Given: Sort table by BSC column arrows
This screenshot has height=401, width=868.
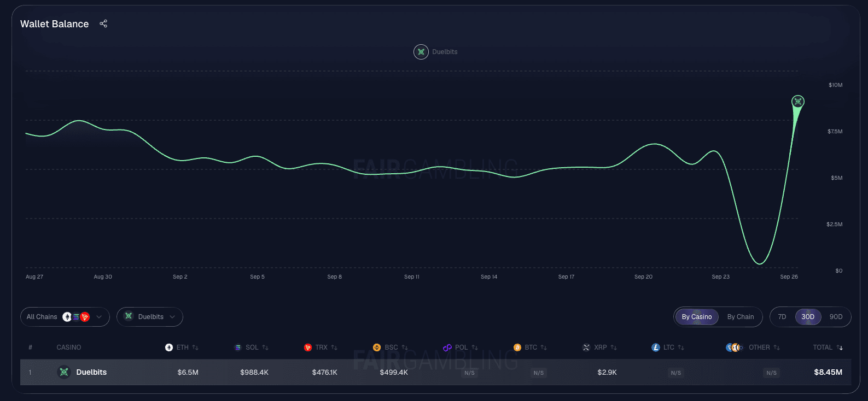Looking at the screenshot, I should pos(405,347).
